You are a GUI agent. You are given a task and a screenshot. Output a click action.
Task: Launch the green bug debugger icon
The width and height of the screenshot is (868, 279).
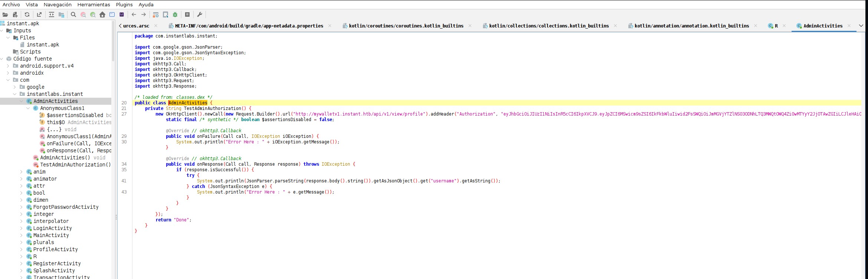pyautogui.click(x=175, y=15)
